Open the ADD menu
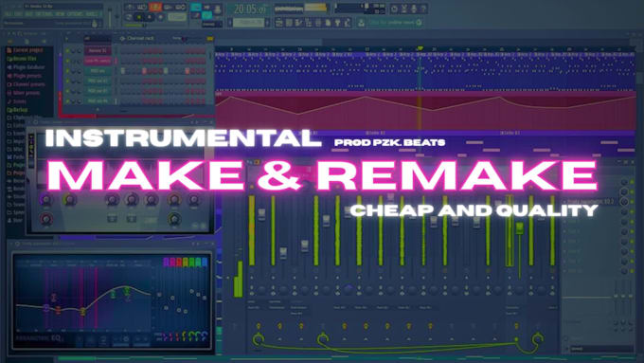 28,14
